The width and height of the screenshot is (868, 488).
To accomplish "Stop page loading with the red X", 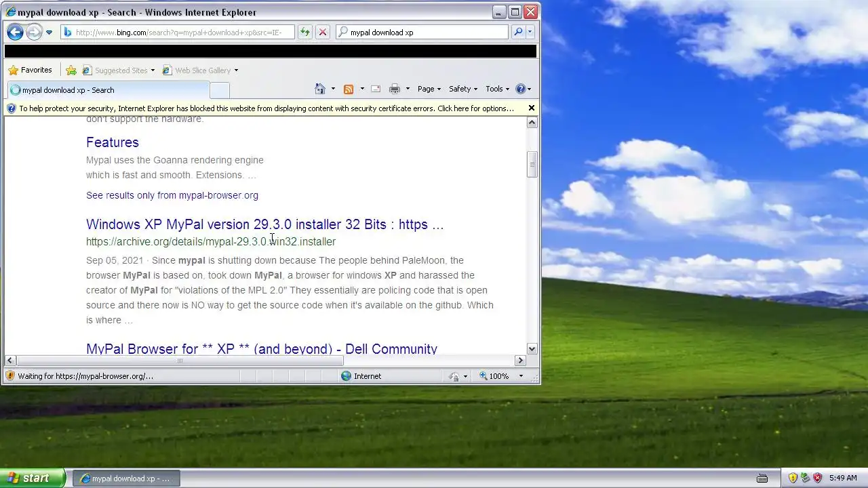I will pos(323,32).
